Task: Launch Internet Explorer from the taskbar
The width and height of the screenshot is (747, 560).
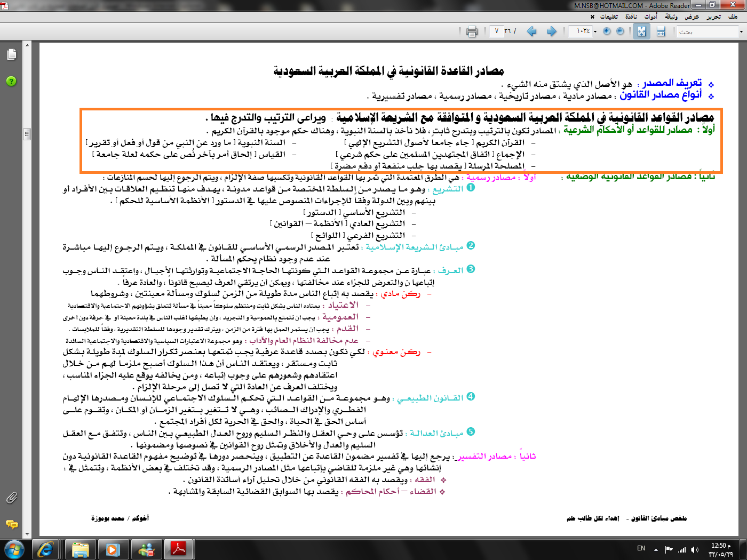Action: point(45,549)
